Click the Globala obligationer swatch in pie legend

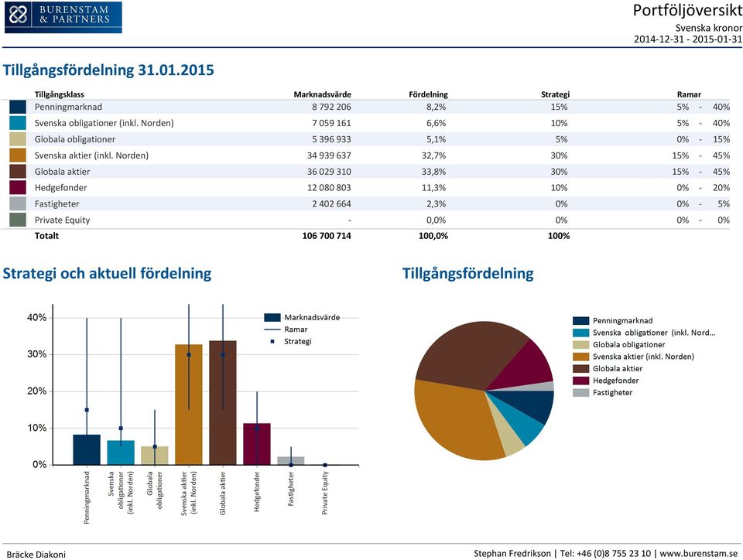click(580, 345)
